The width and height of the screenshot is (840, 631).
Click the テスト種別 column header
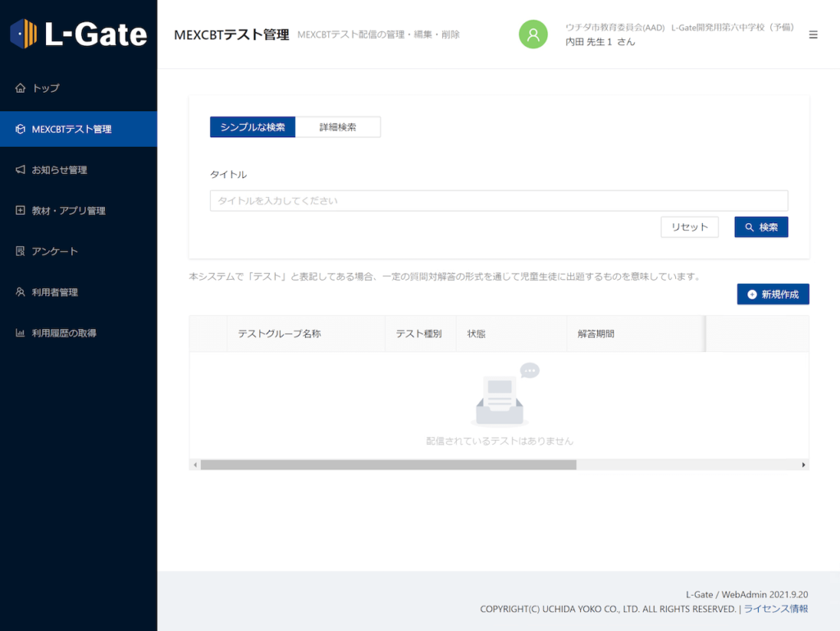click(419, 334)
